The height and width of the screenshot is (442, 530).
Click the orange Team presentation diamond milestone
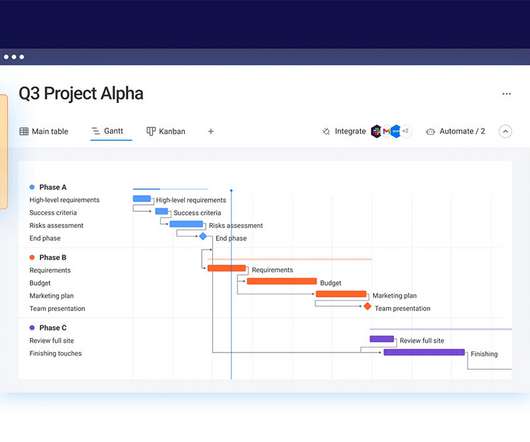pyautogui.click(x=367, y=306)
